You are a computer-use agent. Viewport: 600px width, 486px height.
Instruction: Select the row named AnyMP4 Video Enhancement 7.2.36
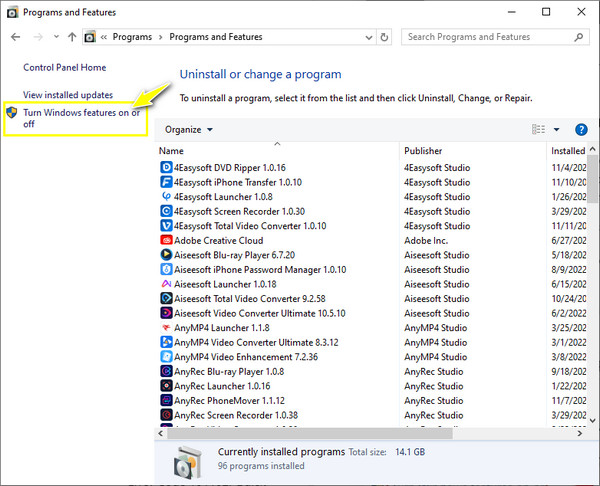coord(371,356)
